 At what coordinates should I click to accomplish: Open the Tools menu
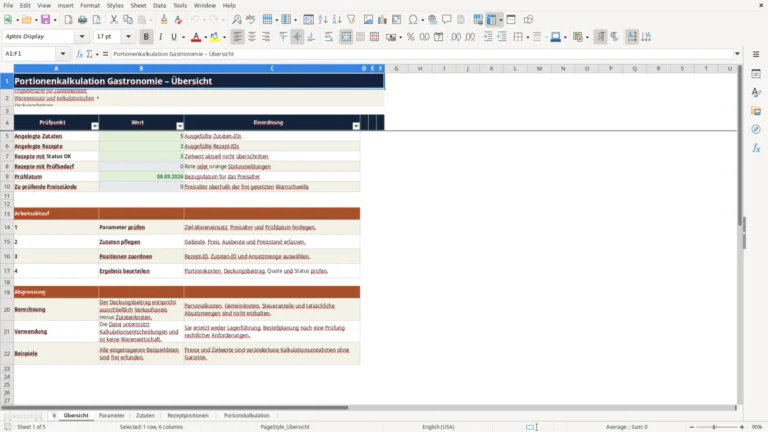point(180,5)
